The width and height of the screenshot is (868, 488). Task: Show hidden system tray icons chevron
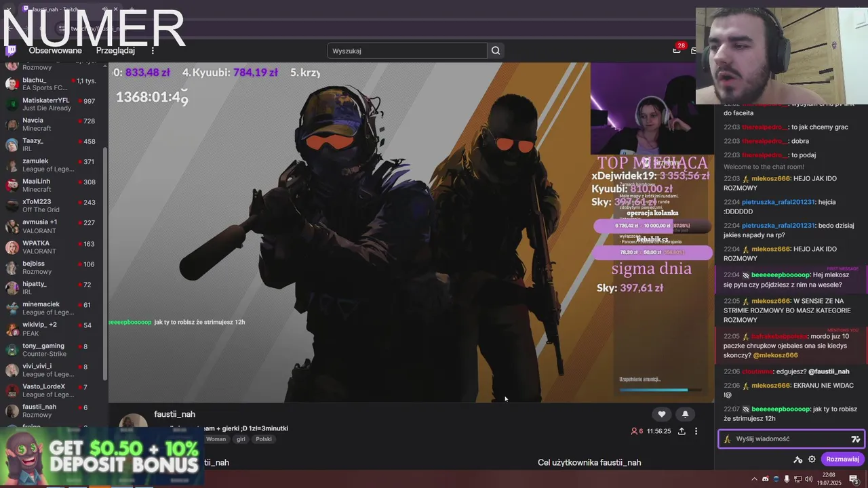(x=754, y=479)
